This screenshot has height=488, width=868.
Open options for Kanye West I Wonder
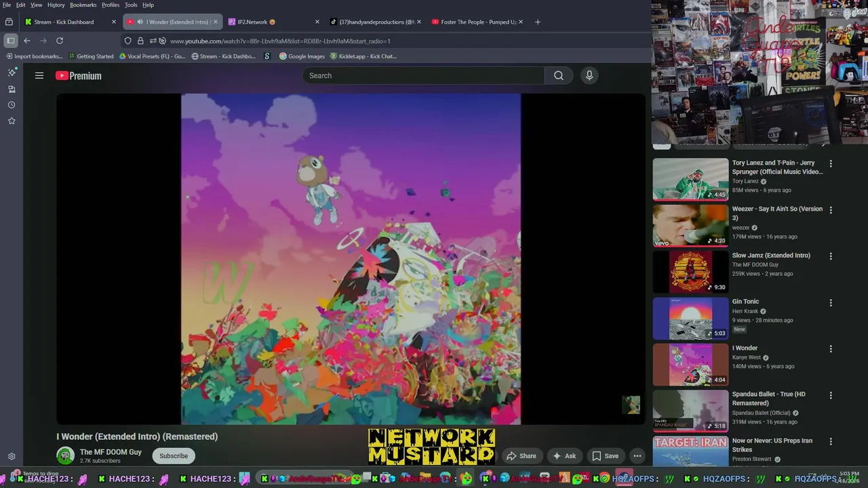(x=831, y=348)
